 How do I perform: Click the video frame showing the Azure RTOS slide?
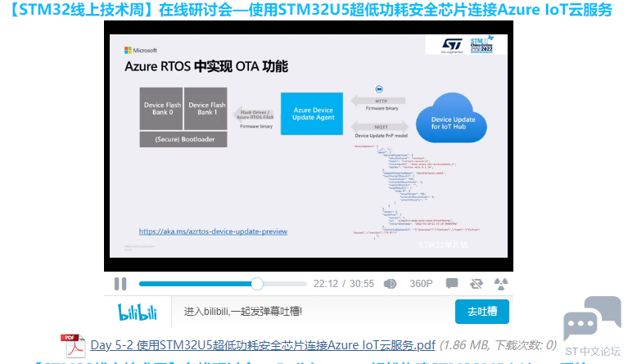(309, 146)
